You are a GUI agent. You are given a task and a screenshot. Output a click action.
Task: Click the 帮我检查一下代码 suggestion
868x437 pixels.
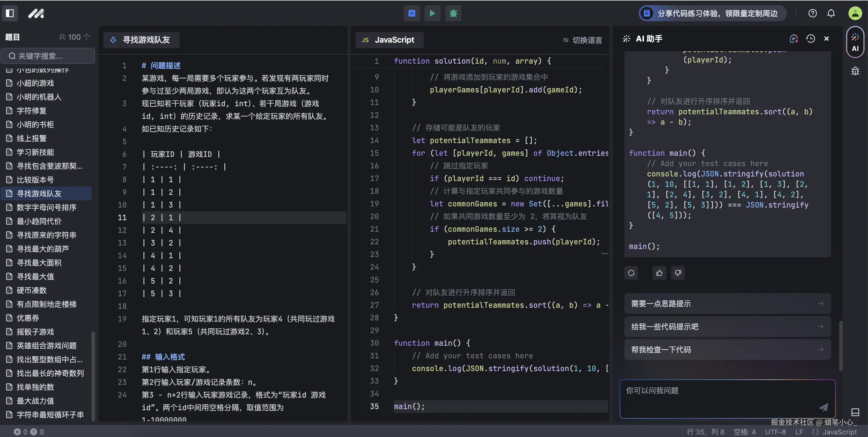[x=727, y=349]
